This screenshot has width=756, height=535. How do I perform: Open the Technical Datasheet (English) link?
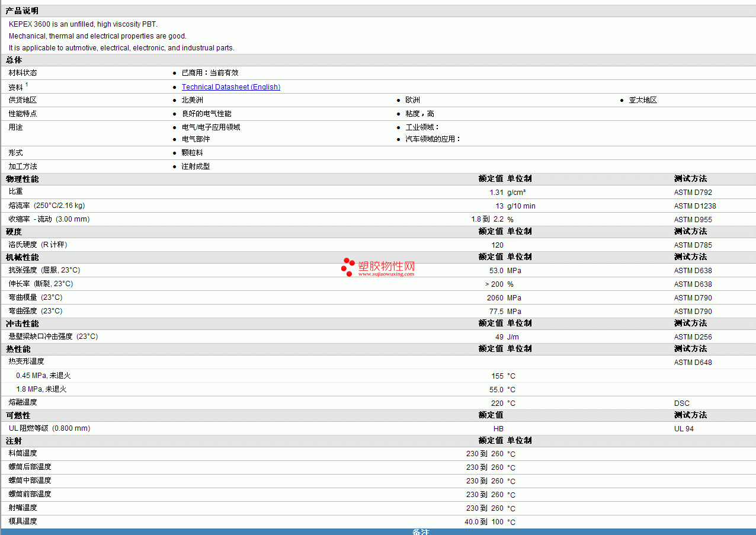click(x=231, y=87)
